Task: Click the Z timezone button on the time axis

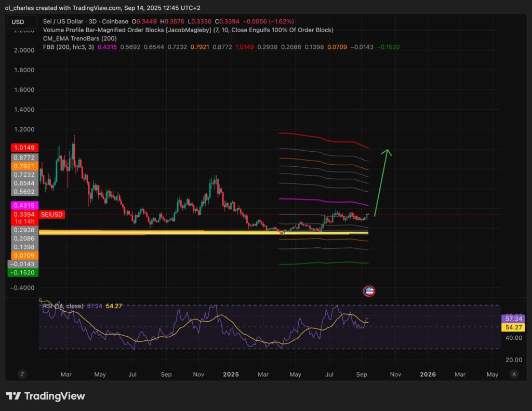Action: 22,374
